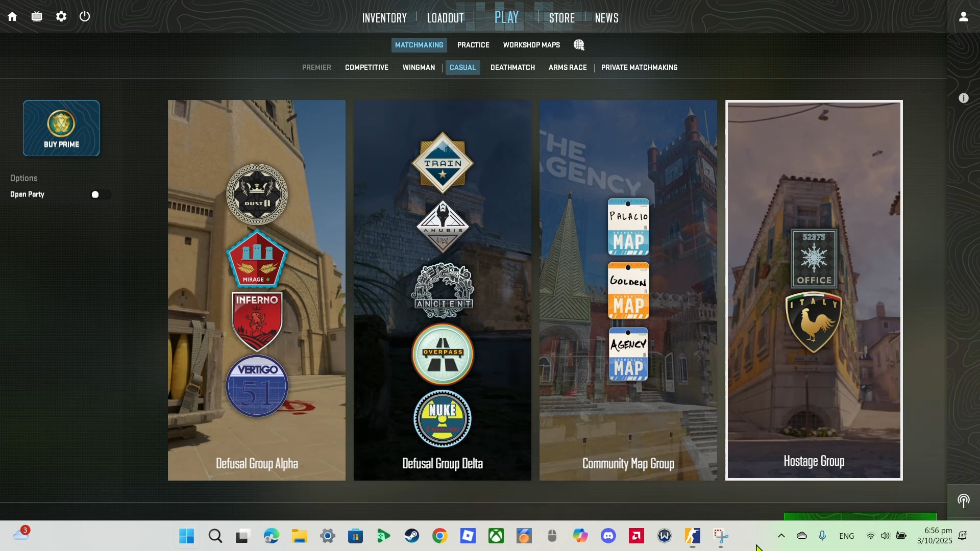Switch to the Practice tab

coord(473,45)
